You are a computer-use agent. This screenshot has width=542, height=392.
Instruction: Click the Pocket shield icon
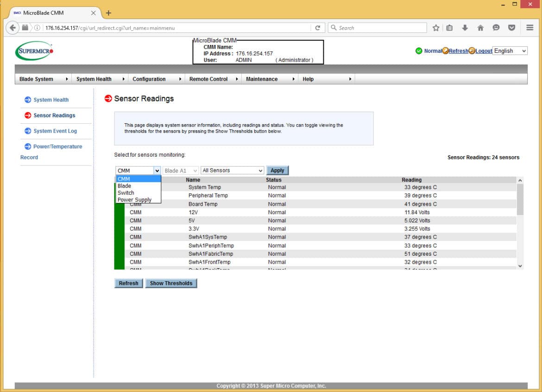coord(511,28)
